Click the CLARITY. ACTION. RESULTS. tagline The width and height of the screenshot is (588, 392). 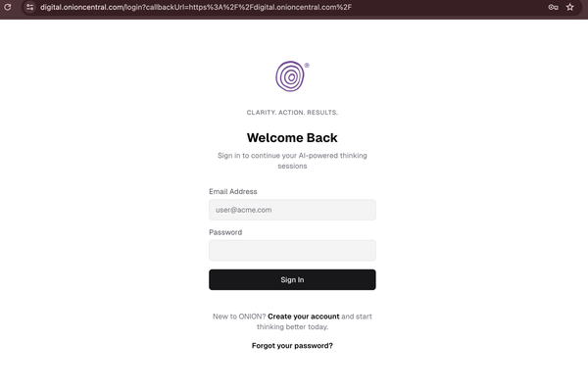tap(292, 113)
